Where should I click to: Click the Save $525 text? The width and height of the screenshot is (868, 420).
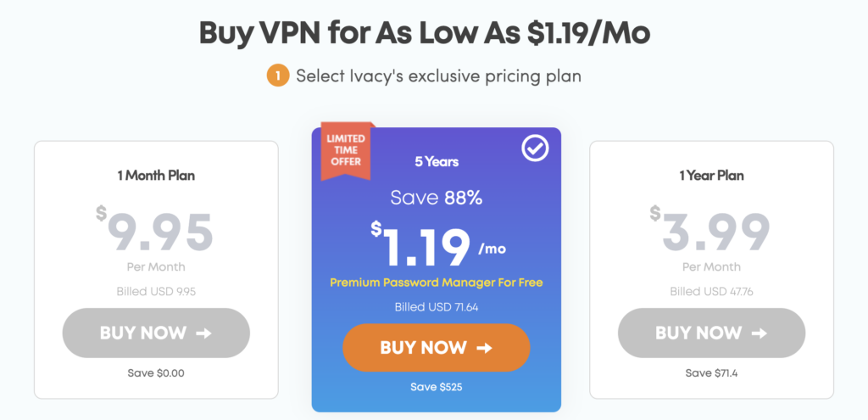coord(437,387)
